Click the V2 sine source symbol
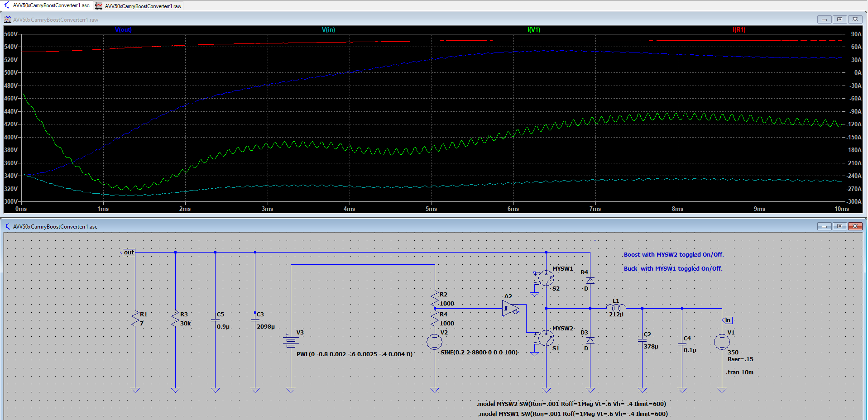 coord(434,342)
